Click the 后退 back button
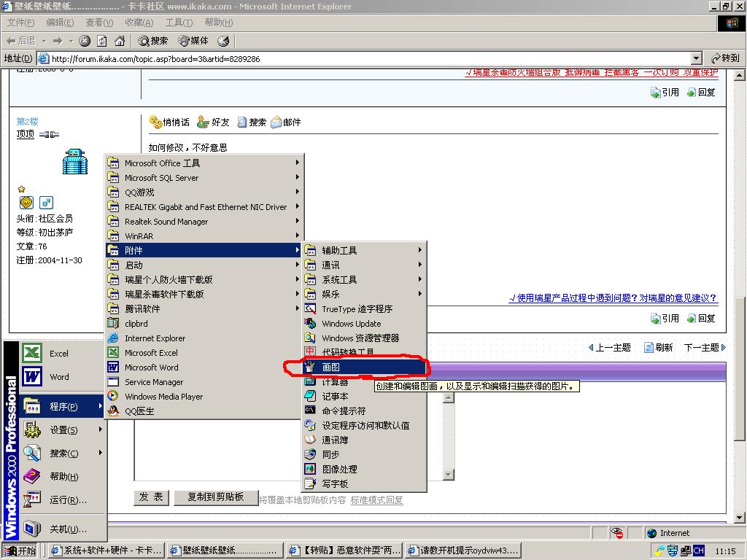747x560 pixels. (21, 41)
